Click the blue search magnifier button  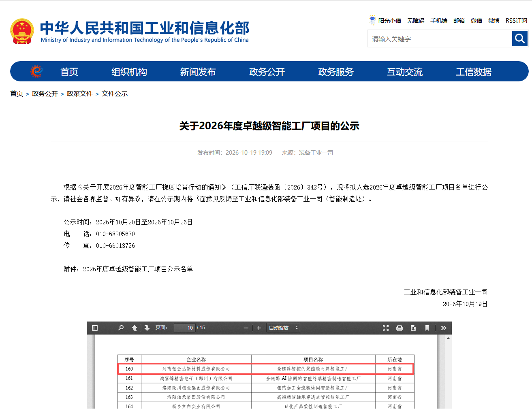[520, 38]
